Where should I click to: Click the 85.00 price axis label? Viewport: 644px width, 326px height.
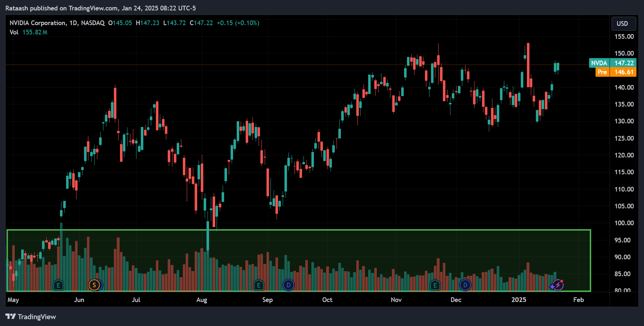click(x=622, y=274)
